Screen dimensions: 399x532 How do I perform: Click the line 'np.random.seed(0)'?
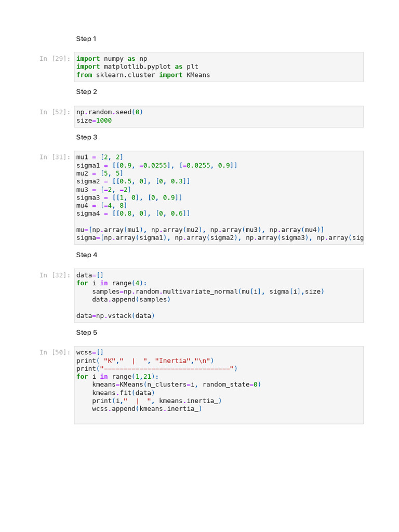point(110,112)
